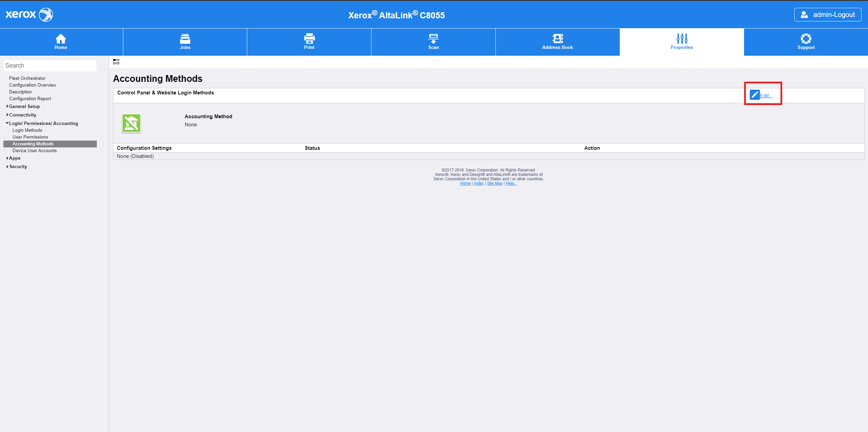Click the Print printer icon
Screen dimensions: 868x432
point(309,38)
